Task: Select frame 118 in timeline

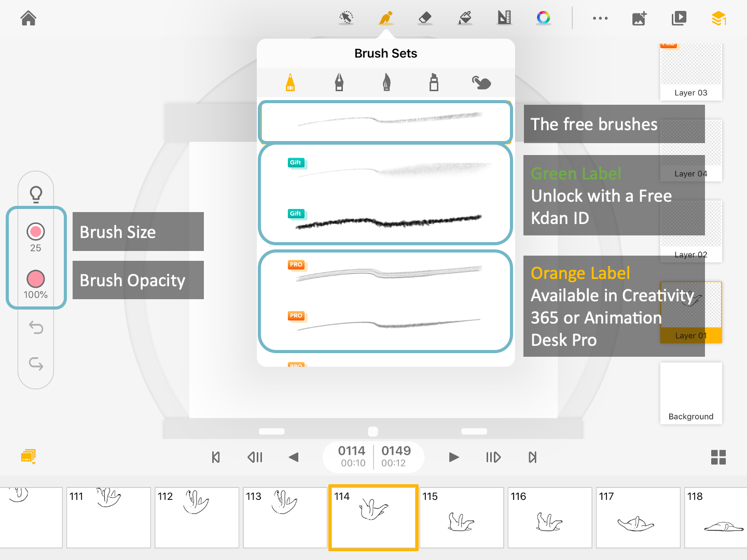Action: [x=716, y=517]
